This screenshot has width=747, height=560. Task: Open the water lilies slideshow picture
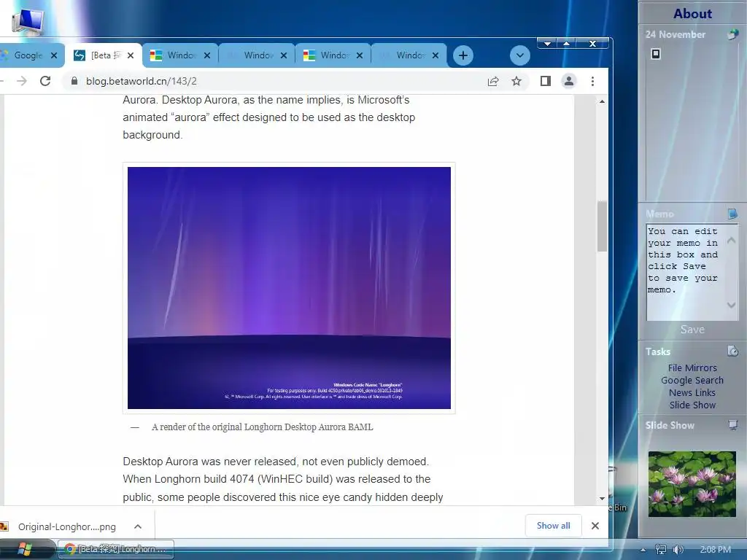[692, 484]
